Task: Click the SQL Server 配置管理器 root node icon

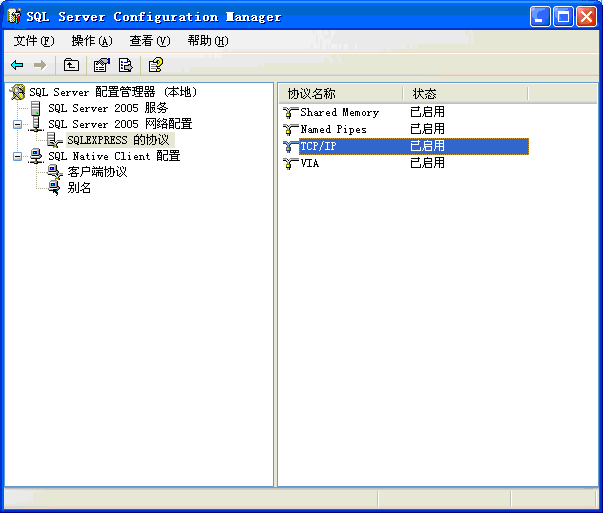Action: pyautogui.click(x=18, y=92)
